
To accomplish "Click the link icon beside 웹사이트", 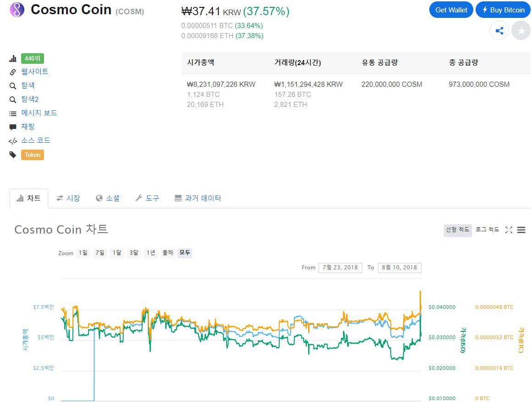I will pyautogui.click(x=12, y=72).
